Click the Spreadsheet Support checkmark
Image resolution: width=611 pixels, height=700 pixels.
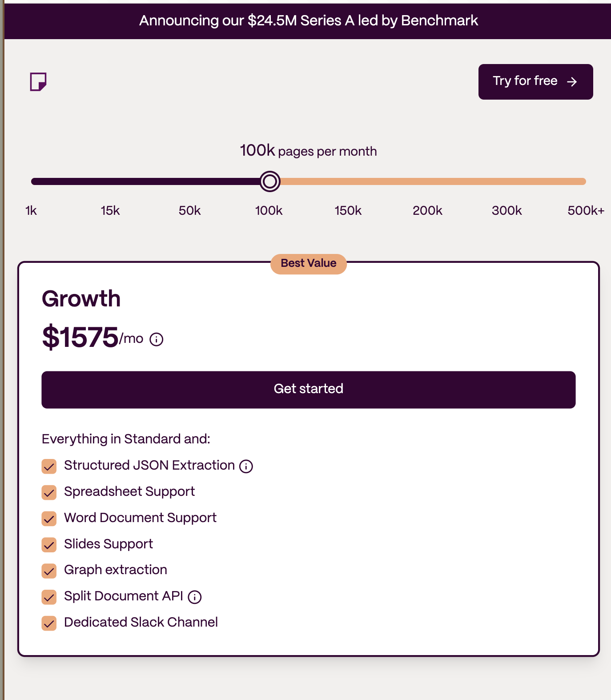[x=49, y=492]
